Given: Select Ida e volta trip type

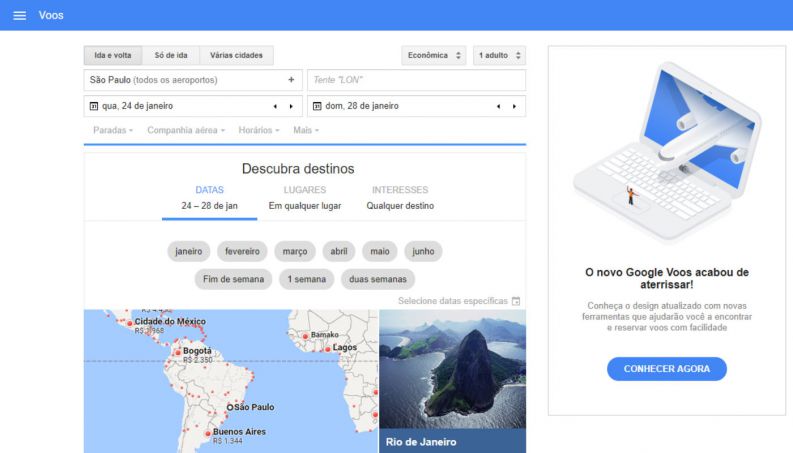Looking at the screenshot, I should tap(113, 56).
